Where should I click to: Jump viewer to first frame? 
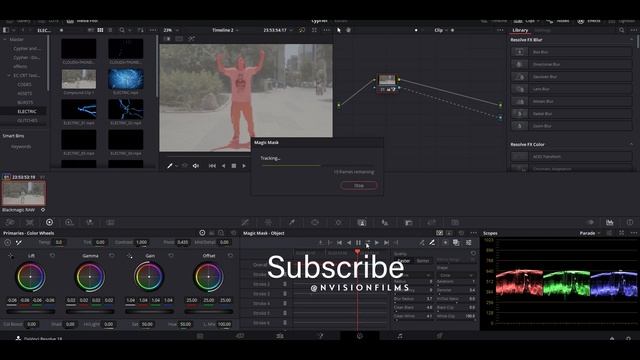212,166
